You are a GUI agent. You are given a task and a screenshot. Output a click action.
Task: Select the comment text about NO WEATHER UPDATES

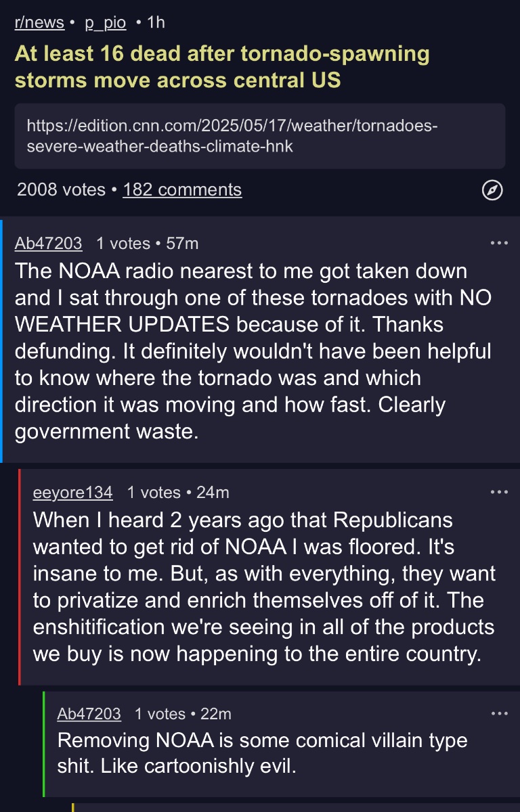[253, 351]
